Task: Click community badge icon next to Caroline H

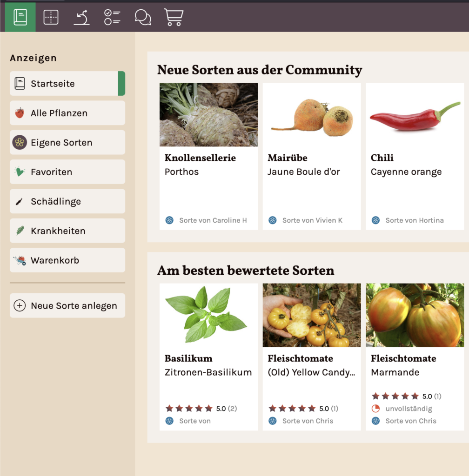Action: point(169,220)
